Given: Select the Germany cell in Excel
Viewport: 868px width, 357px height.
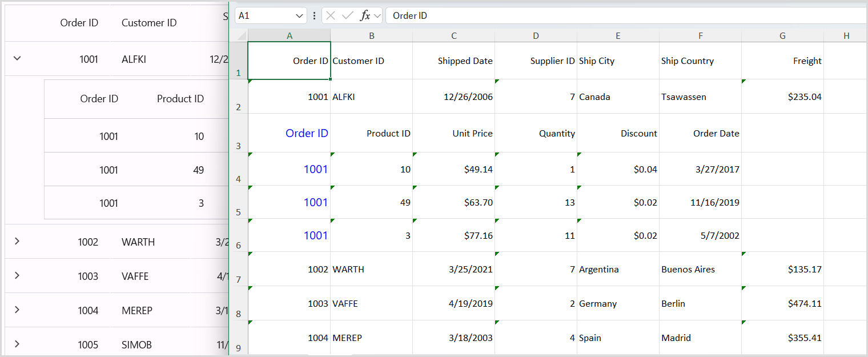Looking at the screenshot, I should pos(618,303).
